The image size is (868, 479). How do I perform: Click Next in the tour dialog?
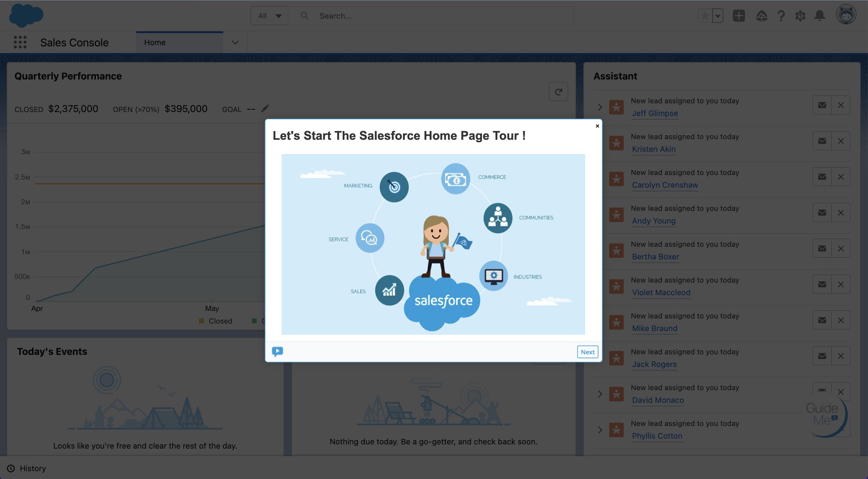tap(587, 352)
